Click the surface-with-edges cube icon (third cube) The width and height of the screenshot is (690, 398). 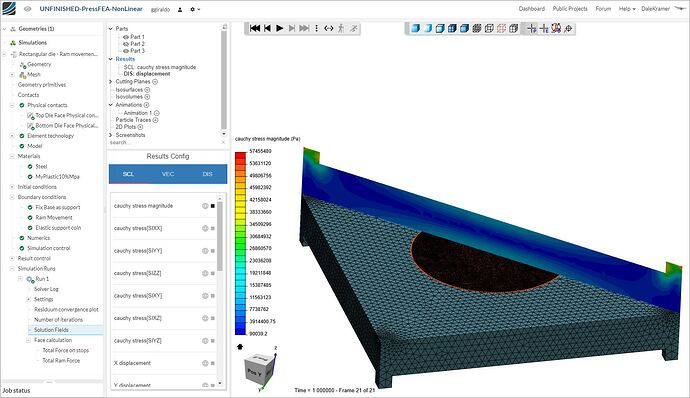click(440, 29)
